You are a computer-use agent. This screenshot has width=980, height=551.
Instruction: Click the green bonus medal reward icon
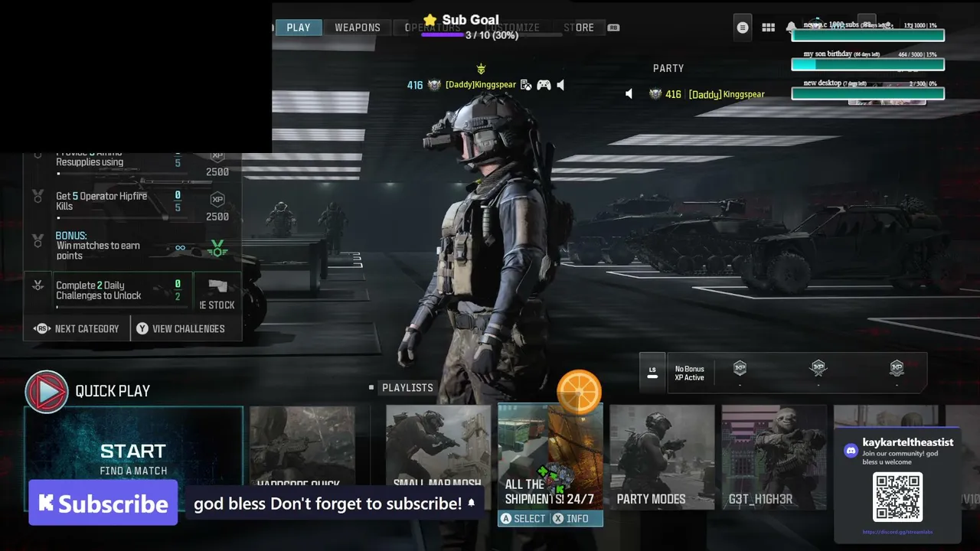(x=218, y=248)
